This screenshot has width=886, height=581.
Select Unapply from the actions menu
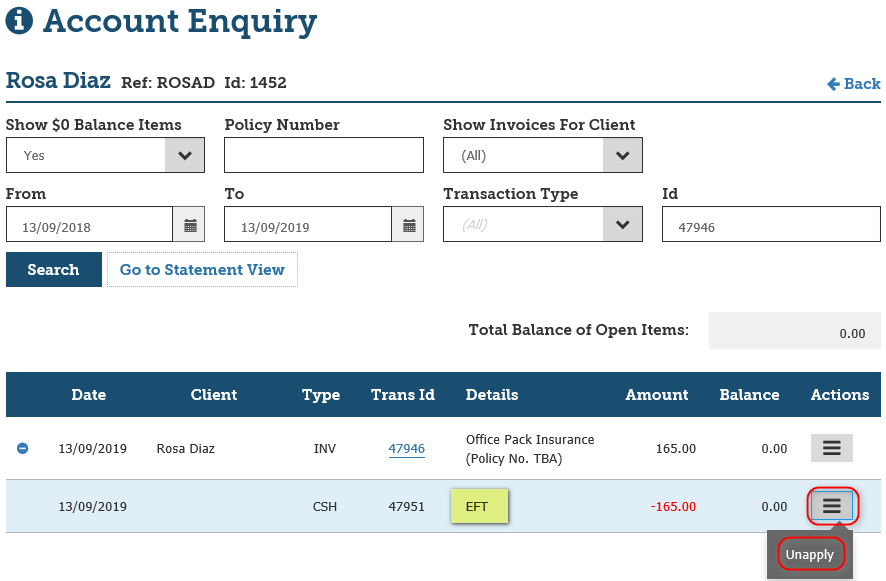pyautogui.click(x=809, y=555)
